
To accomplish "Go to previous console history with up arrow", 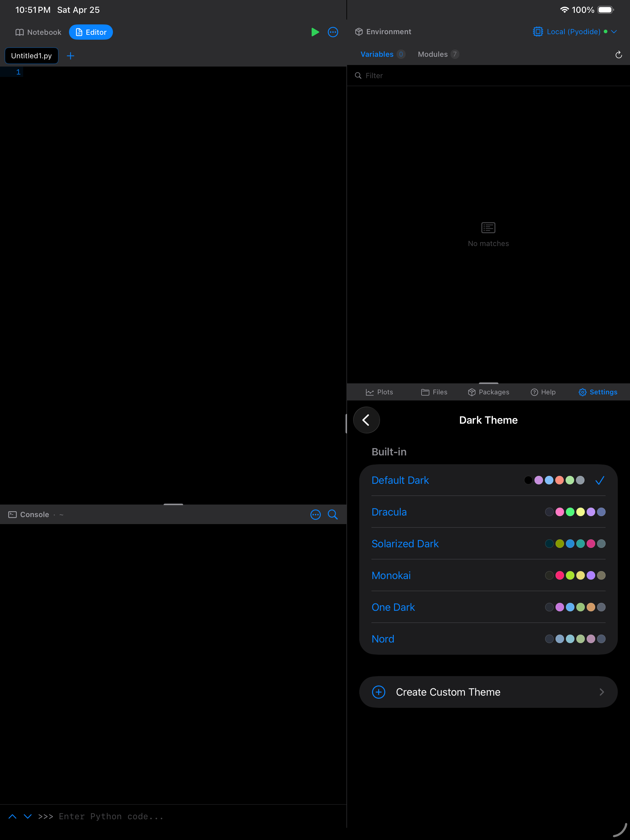I will click(x=13, y=816).
